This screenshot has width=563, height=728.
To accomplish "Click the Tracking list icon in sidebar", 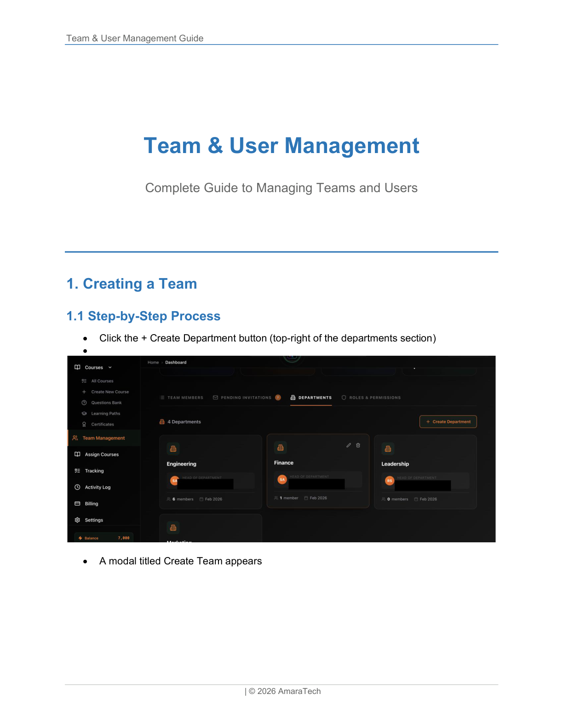I will point(77,471).
